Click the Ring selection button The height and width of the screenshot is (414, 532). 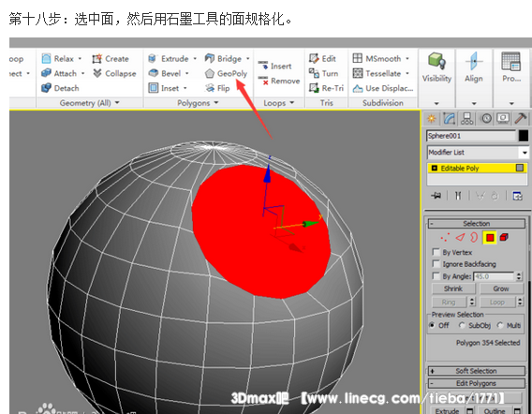click(x=449, y=302)
